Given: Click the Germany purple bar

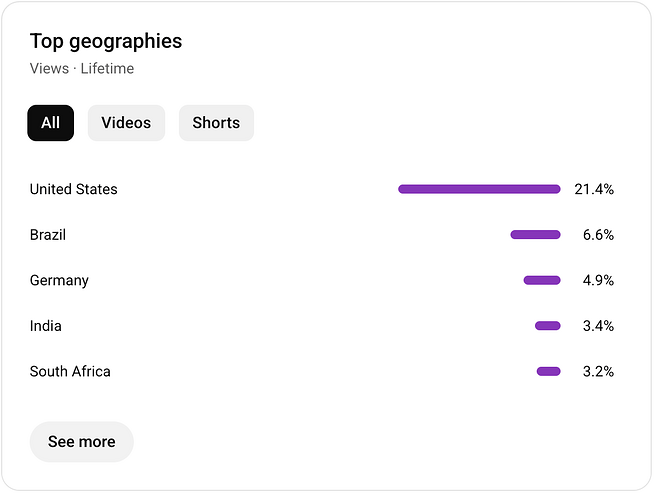Looking at the screenshot, I should (542, 280).
